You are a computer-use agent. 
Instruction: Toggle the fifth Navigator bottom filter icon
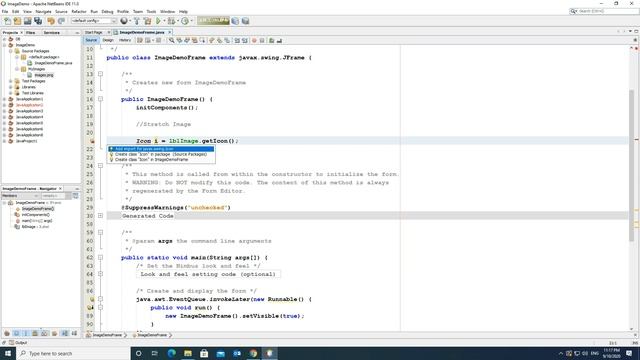44,333
